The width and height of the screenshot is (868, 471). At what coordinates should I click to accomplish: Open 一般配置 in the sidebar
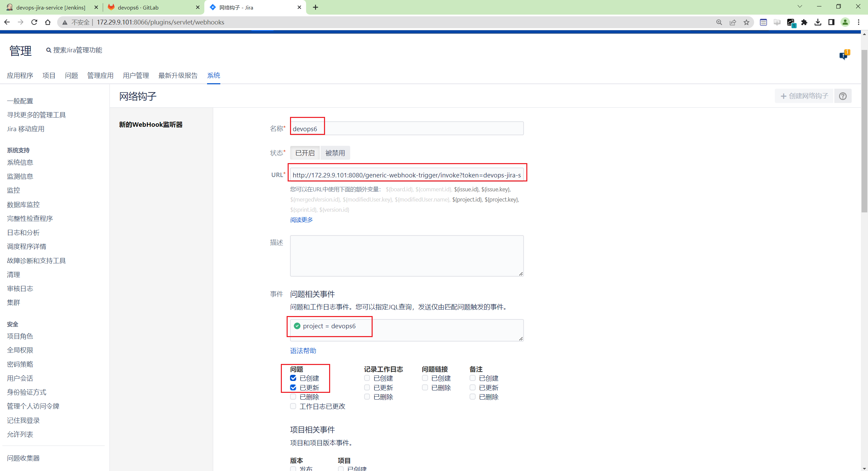(x=20, y=101)
